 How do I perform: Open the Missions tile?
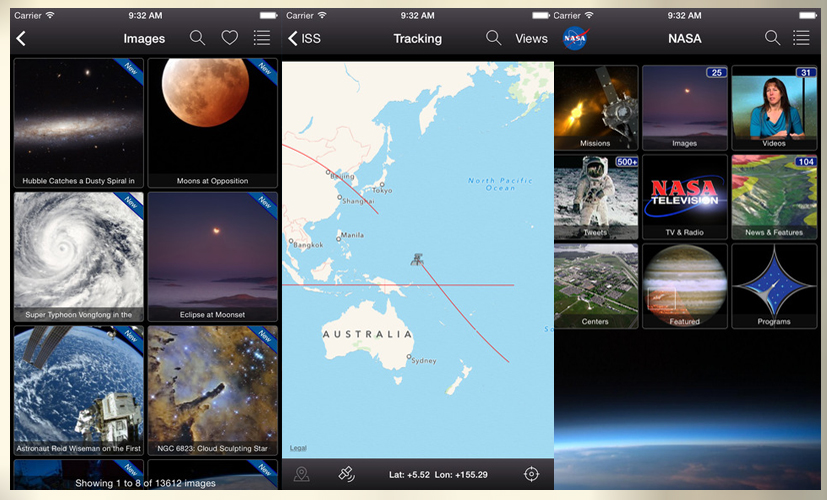click(x=596, y=108)
